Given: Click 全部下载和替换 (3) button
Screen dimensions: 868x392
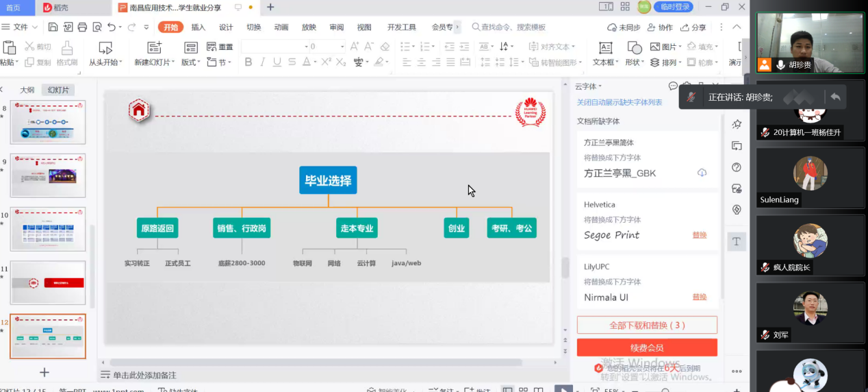Looking at the screenshot, I should coord(647,325).
